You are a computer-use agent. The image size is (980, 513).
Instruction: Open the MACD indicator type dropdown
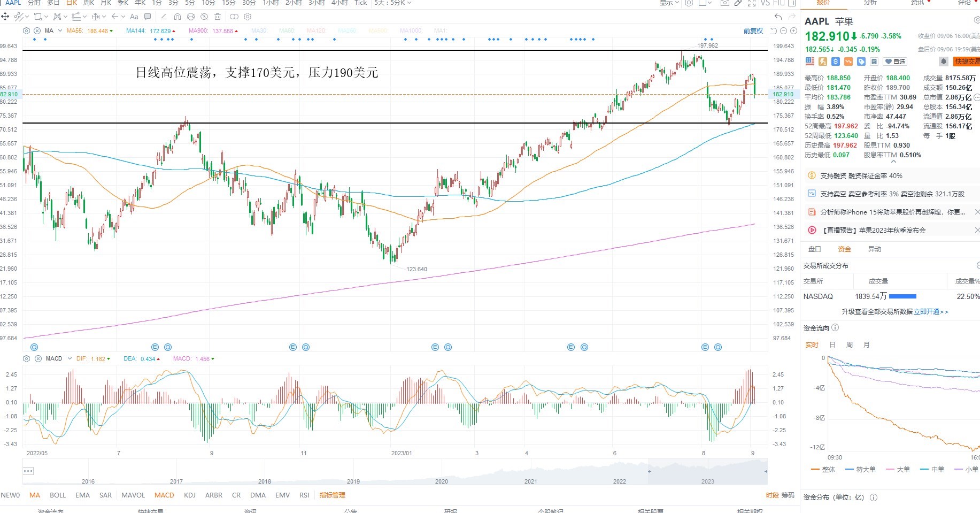70,358
